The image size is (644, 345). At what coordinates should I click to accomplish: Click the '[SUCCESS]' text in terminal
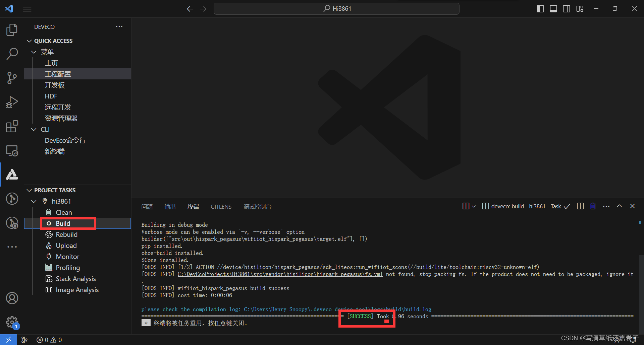tap(360, 316)
